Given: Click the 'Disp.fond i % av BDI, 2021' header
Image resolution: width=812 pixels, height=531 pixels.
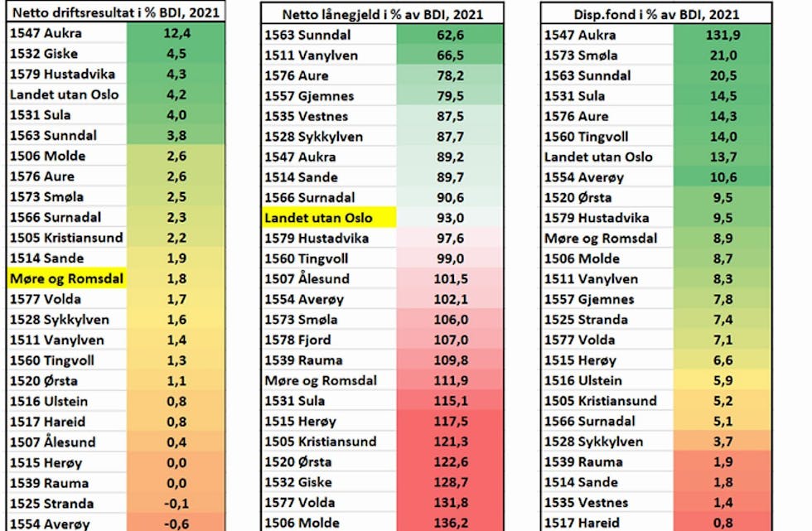Looking at the screenshot, I should point(656,14).
